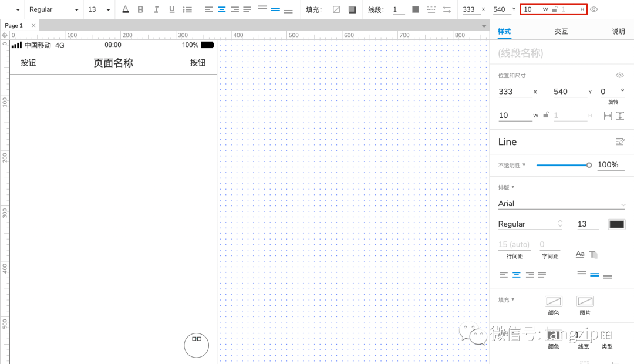Click the fit-to-width icon in the style panel
Viewport: 634px width, 364px height.
608,116
